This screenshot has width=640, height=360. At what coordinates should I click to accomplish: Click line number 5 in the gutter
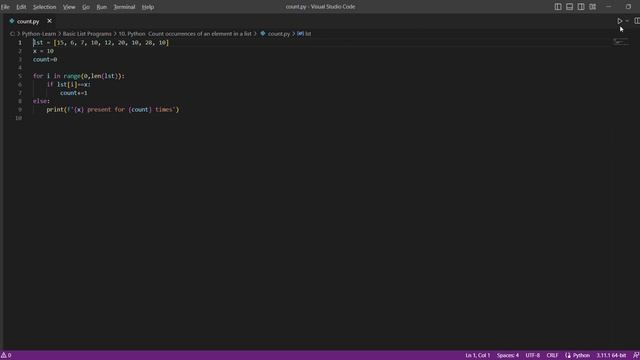point(20,76)
